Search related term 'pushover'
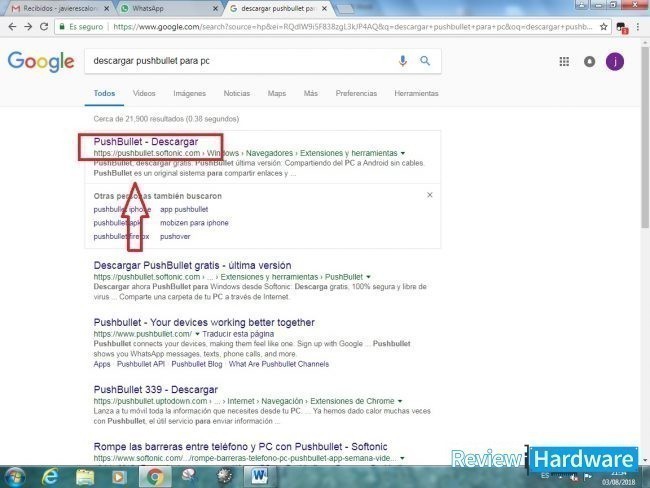Viewport: 650px width, 488px height. pyautogui.click(x=175, y=237)
